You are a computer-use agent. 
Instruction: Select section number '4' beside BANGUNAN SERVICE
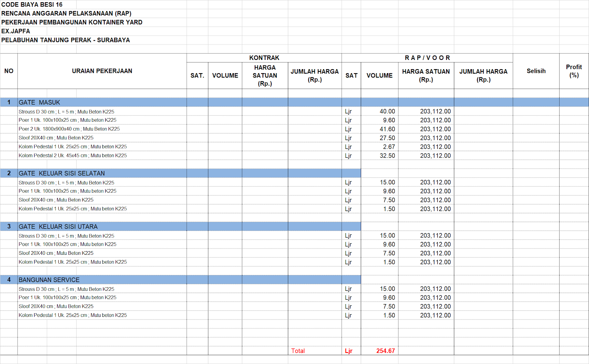[x=9, y=280]
